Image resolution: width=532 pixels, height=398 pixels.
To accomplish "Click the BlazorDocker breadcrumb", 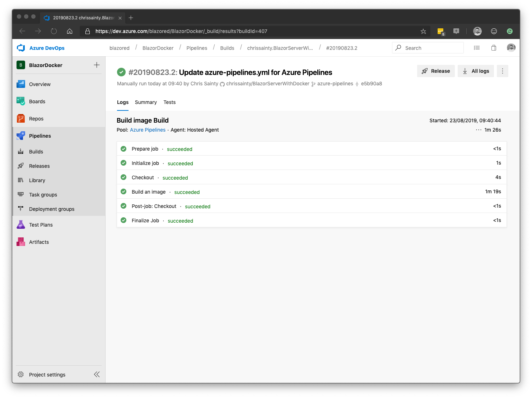I will point(158,48).
